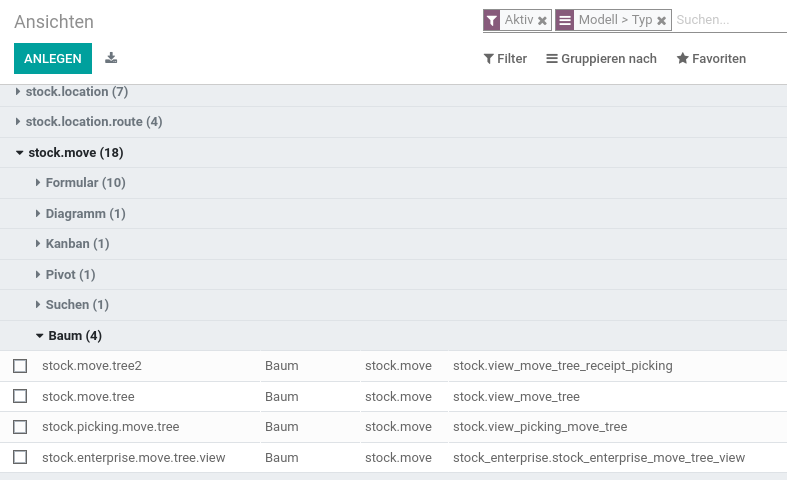Open the Favoriten star menu
Screen dimensions: 787x480
pyautogui.click(x=711, y=59)
